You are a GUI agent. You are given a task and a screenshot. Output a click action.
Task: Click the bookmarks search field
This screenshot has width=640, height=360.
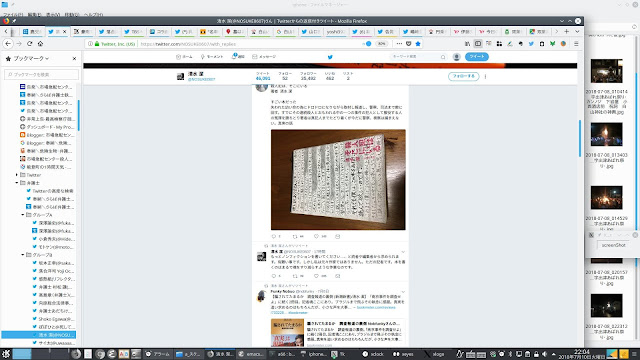41,74
